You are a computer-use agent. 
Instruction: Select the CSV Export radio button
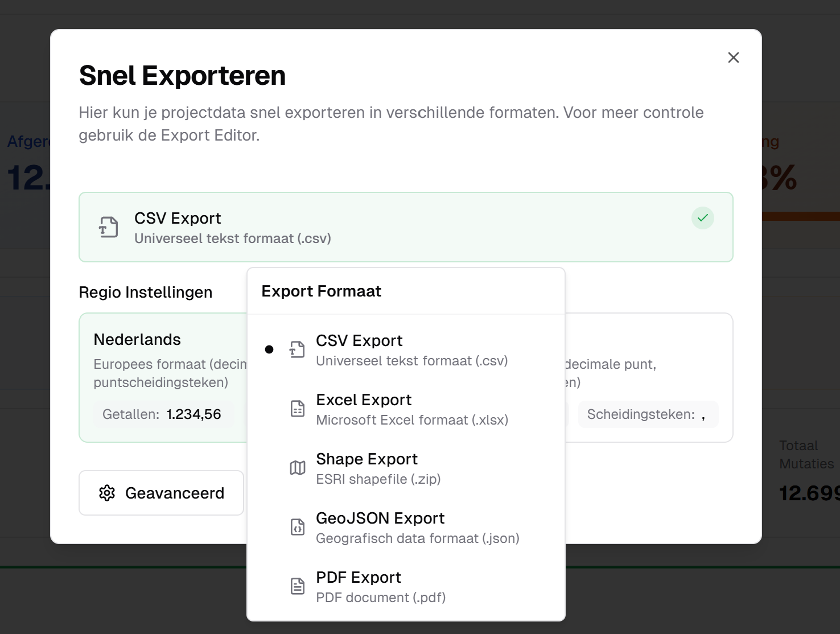[x=269, y=349]
